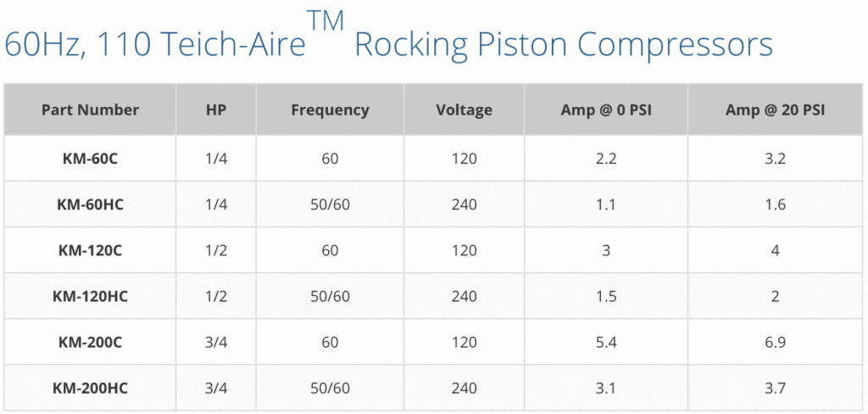Click the KM-60HC part number
868x414 pixels.
[x=90, y=204]
